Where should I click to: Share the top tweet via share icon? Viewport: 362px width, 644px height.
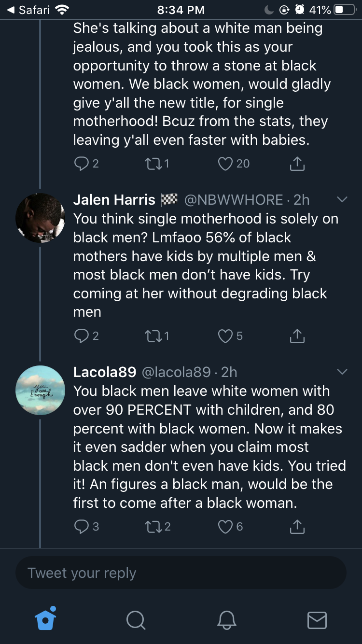(x=297, y=164)
